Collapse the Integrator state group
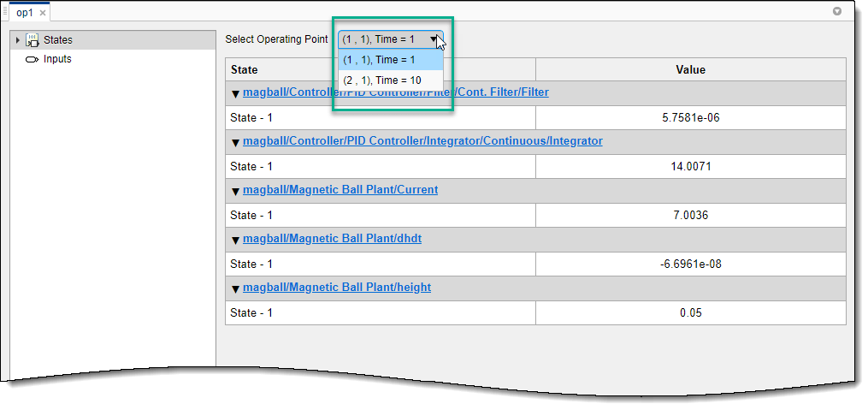Screen dimensions: 868x410 [236, 143]
